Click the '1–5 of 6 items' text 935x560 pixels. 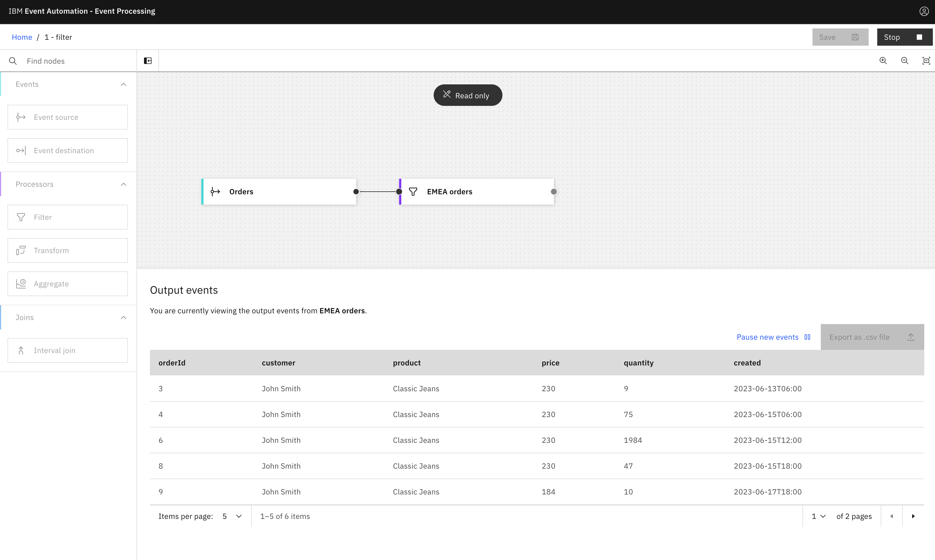point(285,516)
